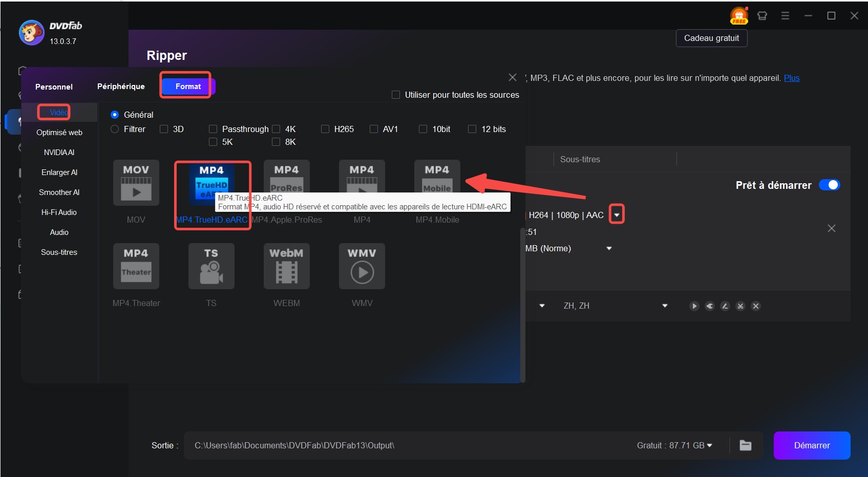The height and width of the screenshot is (477, 868).
Task: Tick the AV1 checkbox
Action: pyautogui.click(x=374, y=129)
